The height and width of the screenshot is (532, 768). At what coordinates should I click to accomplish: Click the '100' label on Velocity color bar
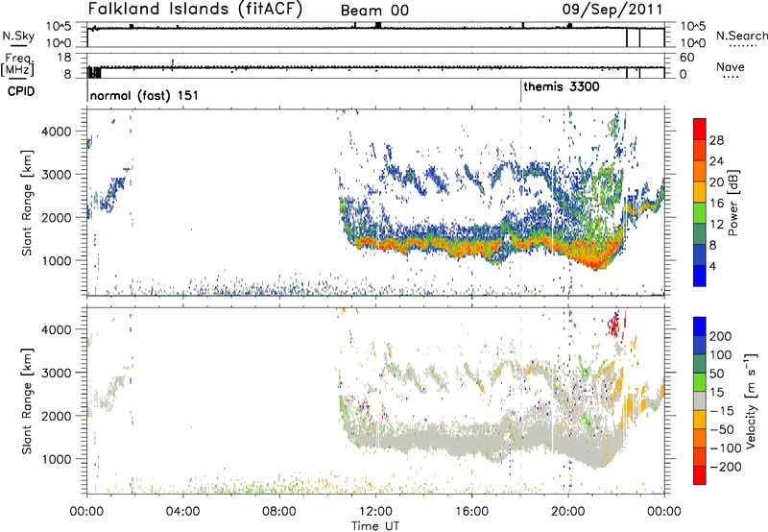coord(721,354)
